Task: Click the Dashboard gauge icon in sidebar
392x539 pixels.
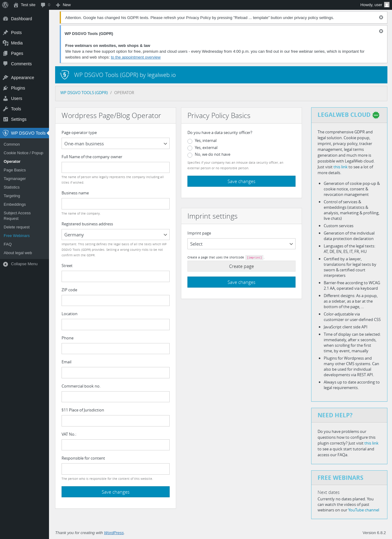Action: 6,19
